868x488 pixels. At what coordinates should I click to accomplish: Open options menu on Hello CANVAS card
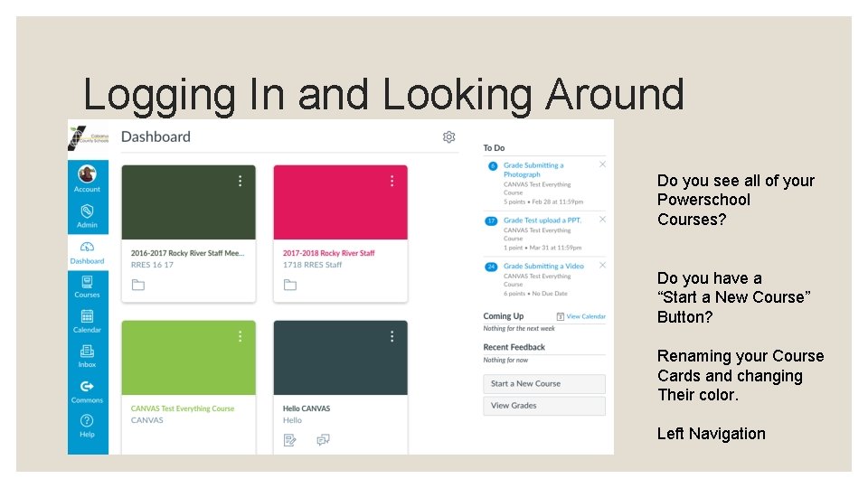click(x=392, y=336)
